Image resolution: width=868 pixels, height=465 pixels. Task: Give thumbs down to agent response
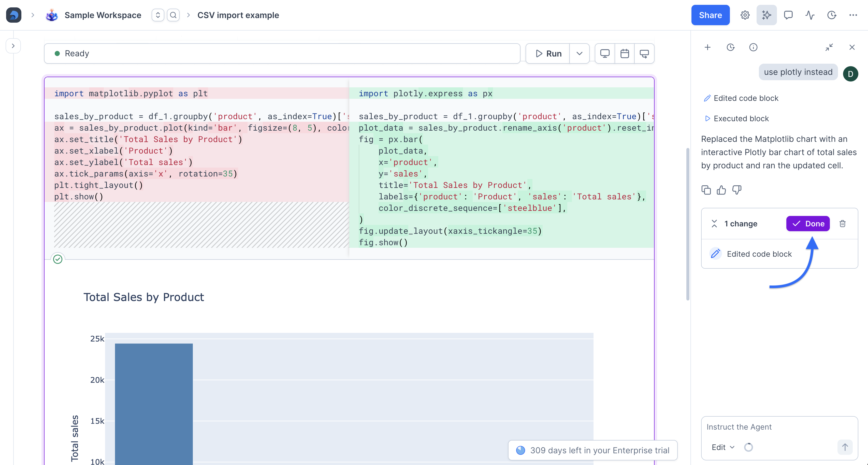tap(736, 190)
